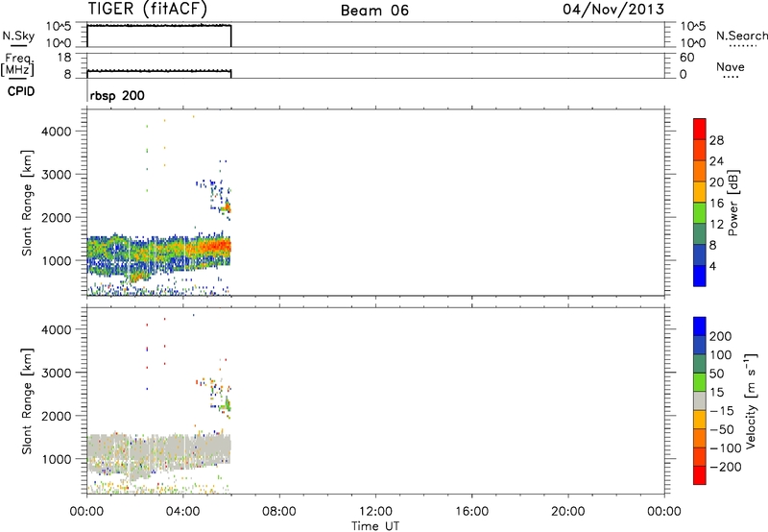The width and height of the screenshot is (768, 532).
Task: Click the −100 label on velocity colorbar
Action: tap(725, 448)
